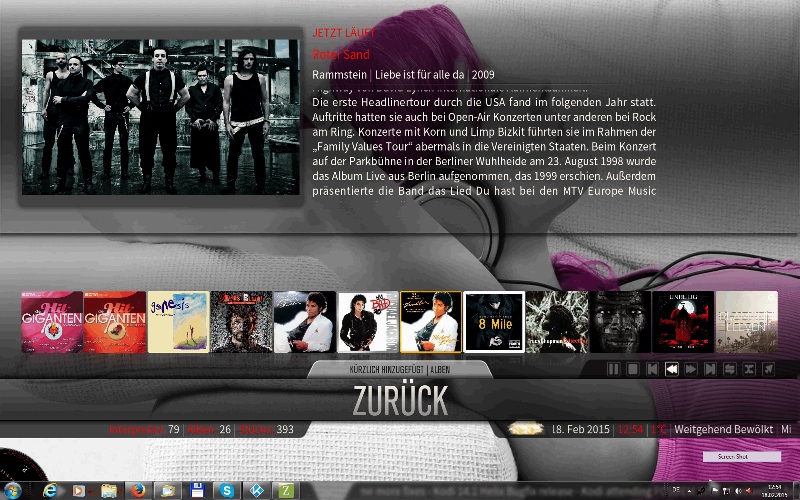Skip to the next track
This screenshot has width=800, height=500.
coord(710,369)
